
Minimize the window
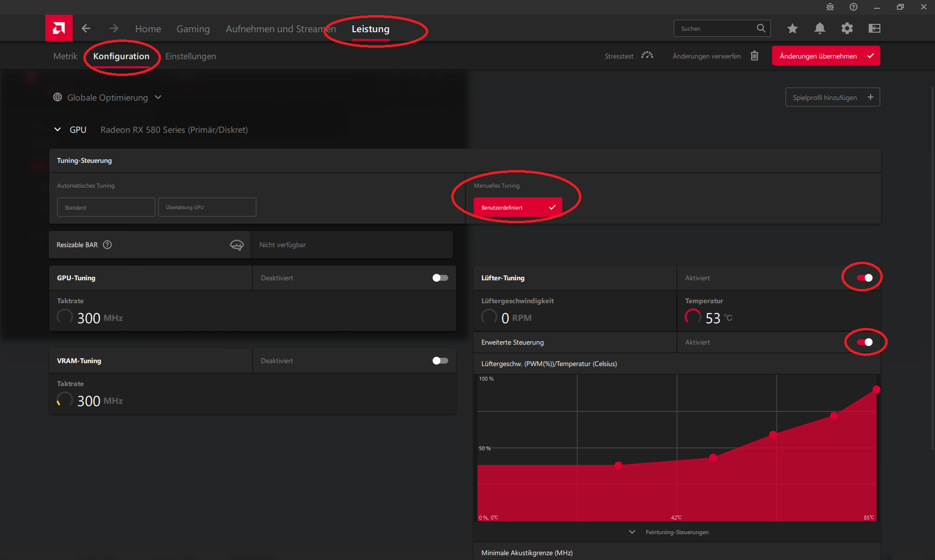click(x=877, y=7)
